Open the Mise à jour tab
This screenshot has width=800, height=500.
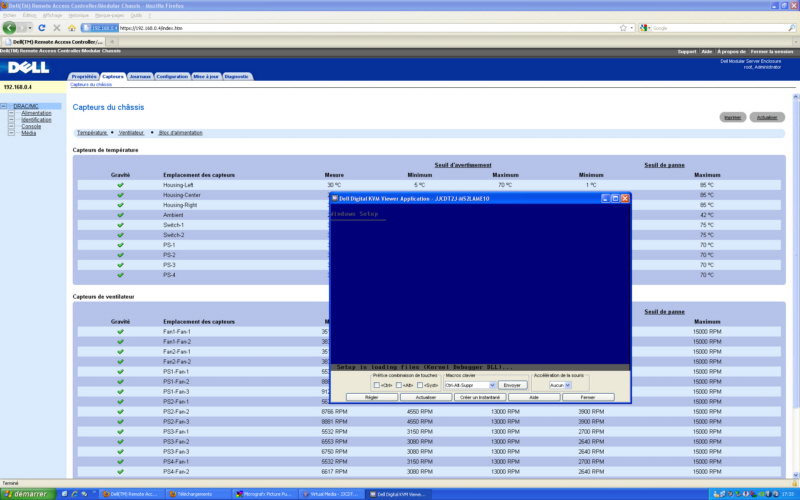(206, 77)
